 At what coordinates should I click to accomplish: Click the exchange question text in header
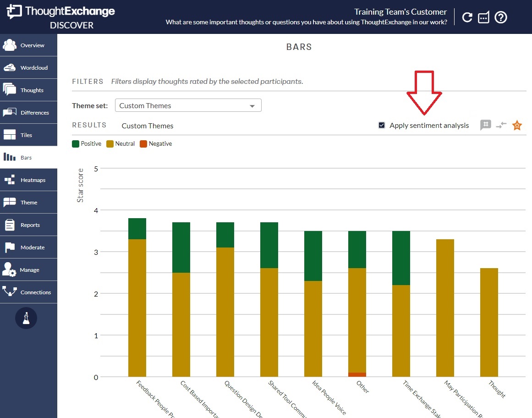pyautogui.click(x=307, y=22)
